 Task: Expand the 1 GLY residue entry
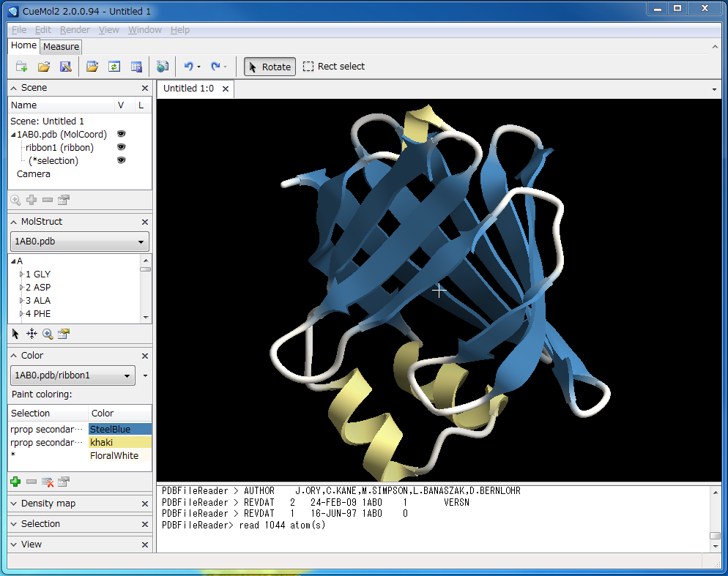click(x=23, y=274)
